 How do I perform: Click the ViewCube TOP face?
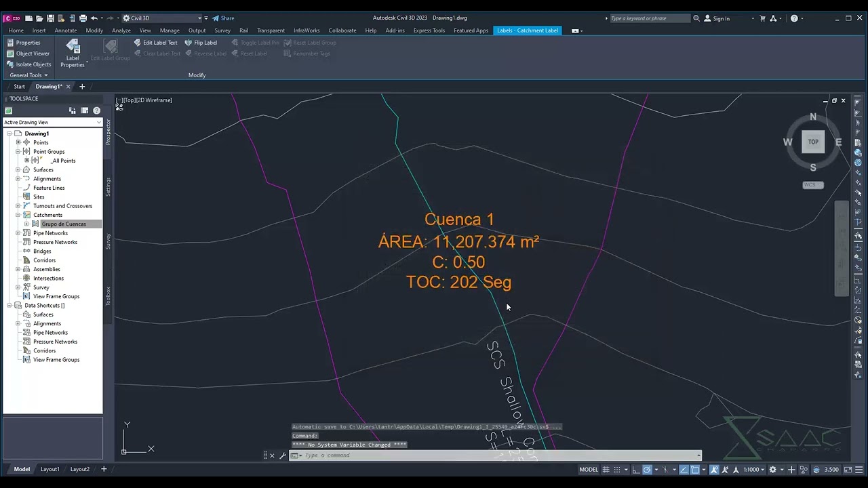[x=813, y=142]
